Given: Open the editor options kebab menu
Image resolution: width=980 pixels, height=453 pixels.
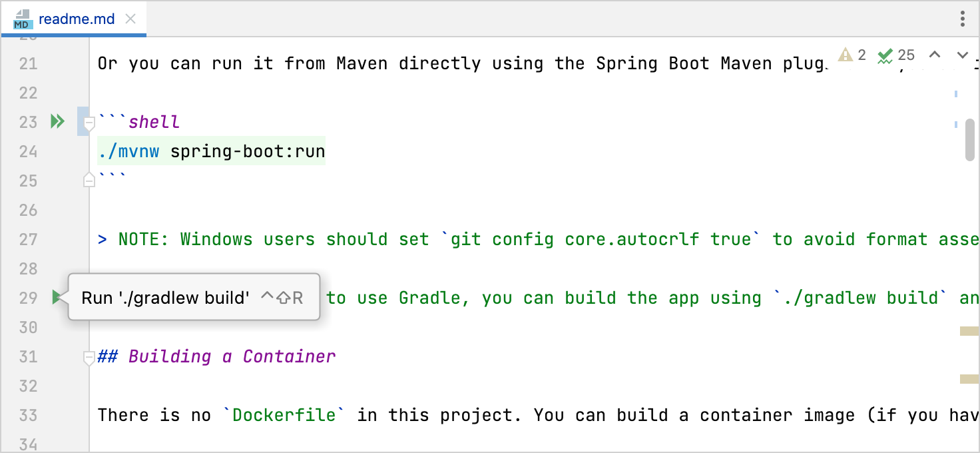Looking at the screenshot, I should pyautogui.click(x=962, y=19).
